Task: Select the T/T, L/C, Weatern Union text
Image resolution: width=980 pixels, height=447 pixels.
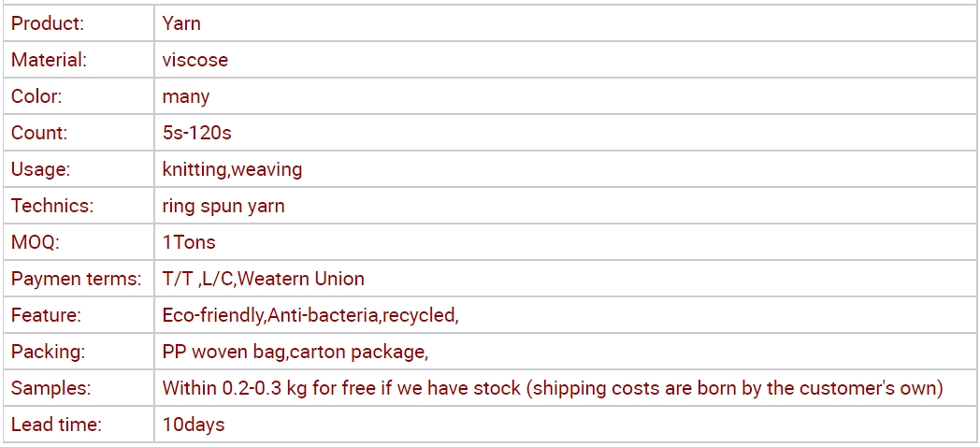Action: [x=263, y=278]
